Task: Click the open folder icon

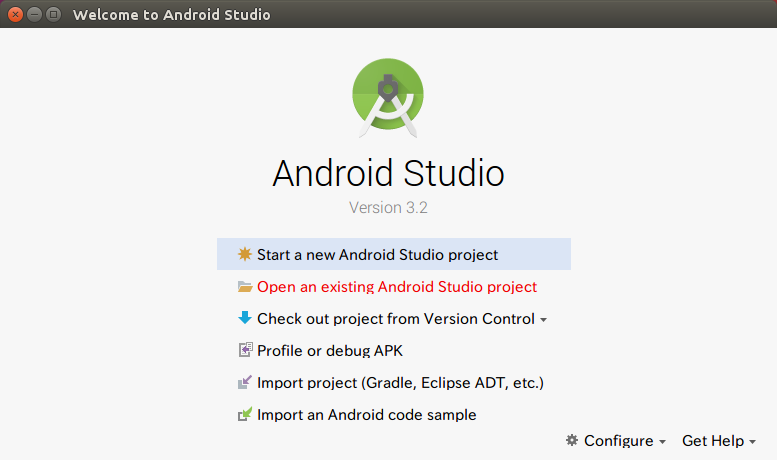Action: [245, 287]
